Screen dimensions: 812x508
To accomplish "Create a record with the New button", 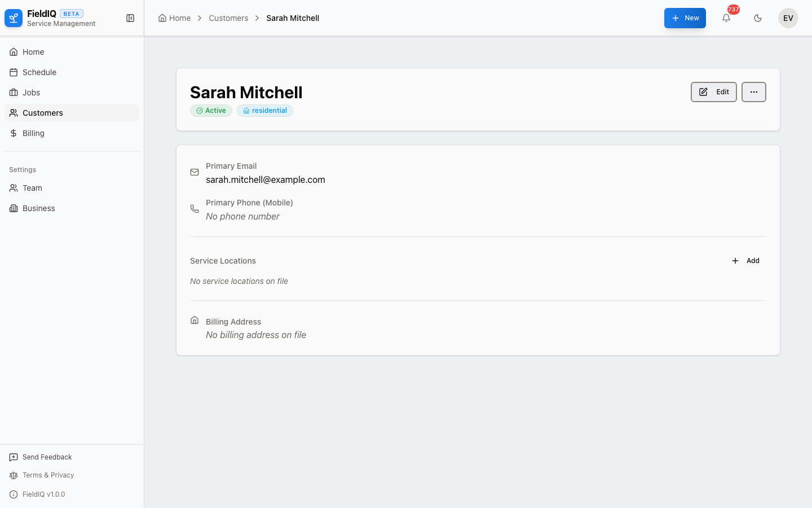I will click(x=685, y=18).
